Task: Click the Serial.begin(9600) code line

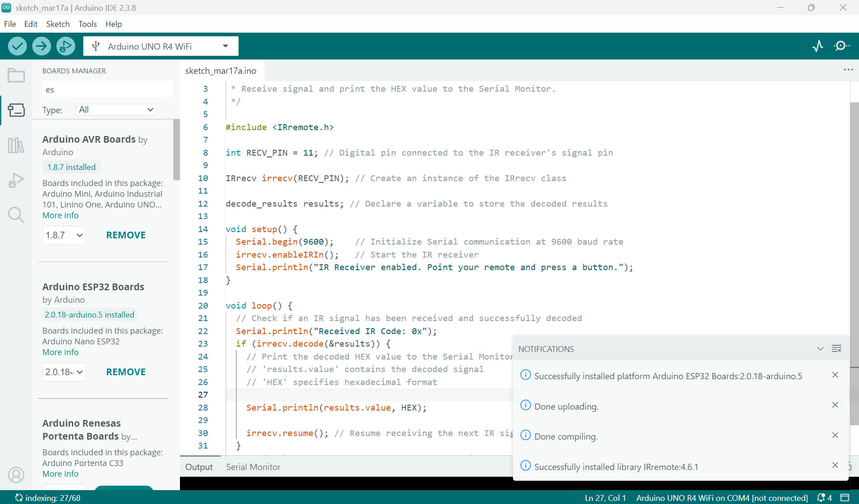Action: [x=285, y=242]
